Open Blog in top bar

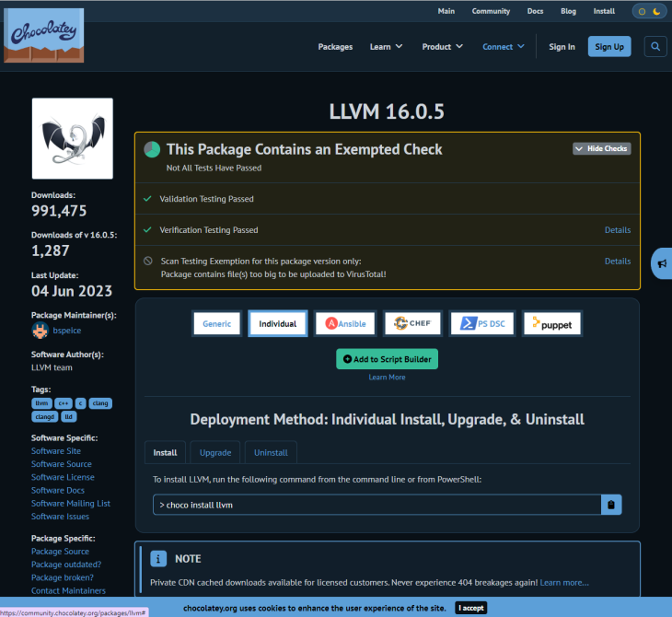click(568, 11)
